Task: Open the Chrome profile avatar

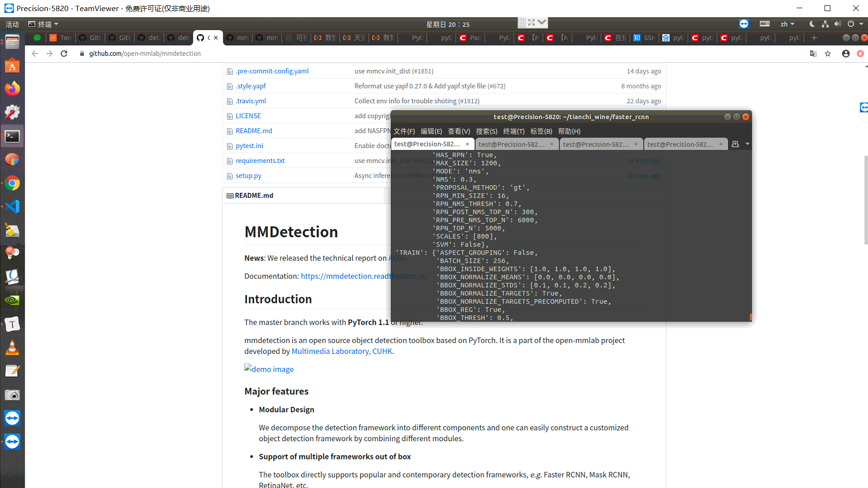Action: [846, 54]
